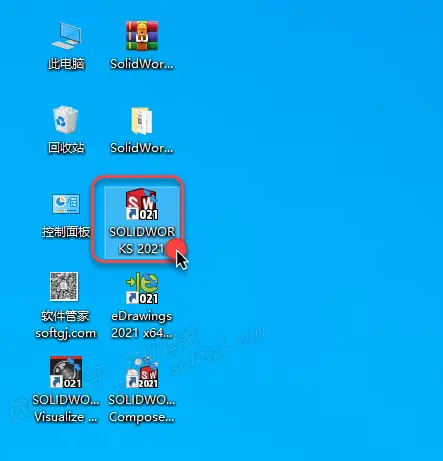Click the softgj.com text label
Image resolution: width=443 pixels, height=461 pixels.
pos(66,333)
